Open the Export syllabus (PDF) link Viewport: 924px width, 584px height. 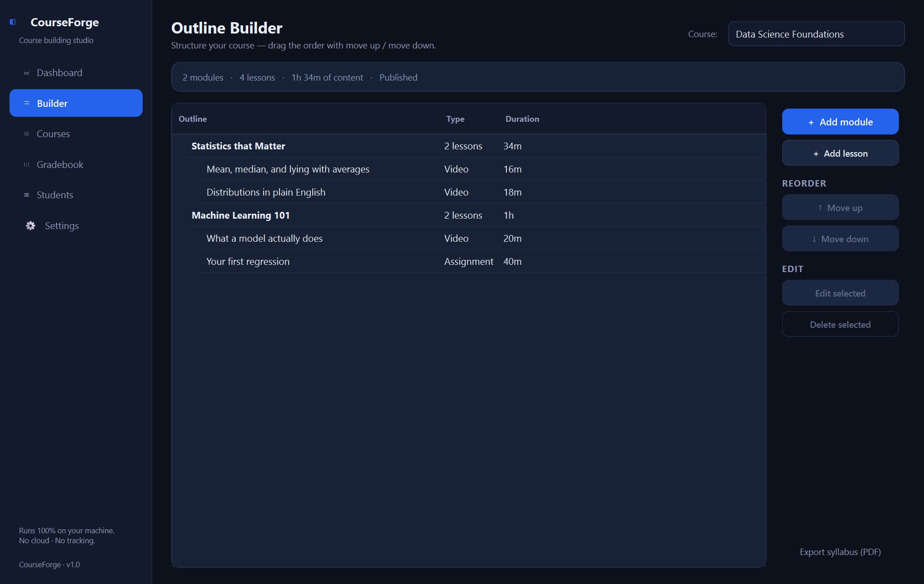[x=840, y=552]
